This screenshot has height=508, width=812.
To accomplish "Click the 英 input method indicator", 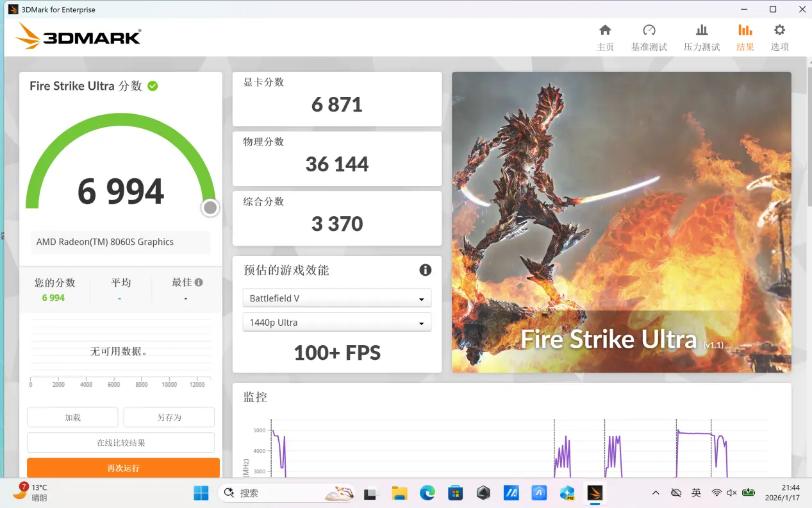I will [696, 493].
